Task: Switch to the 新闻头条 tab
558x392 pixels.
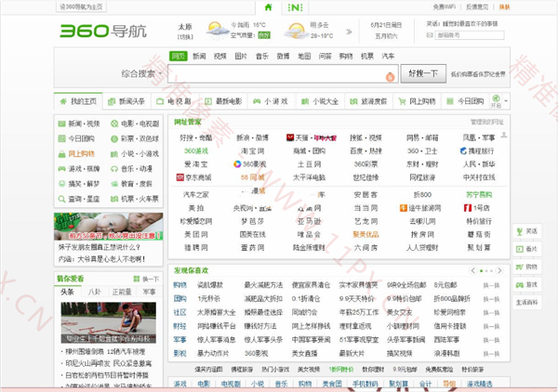Action: pos(126,100)
